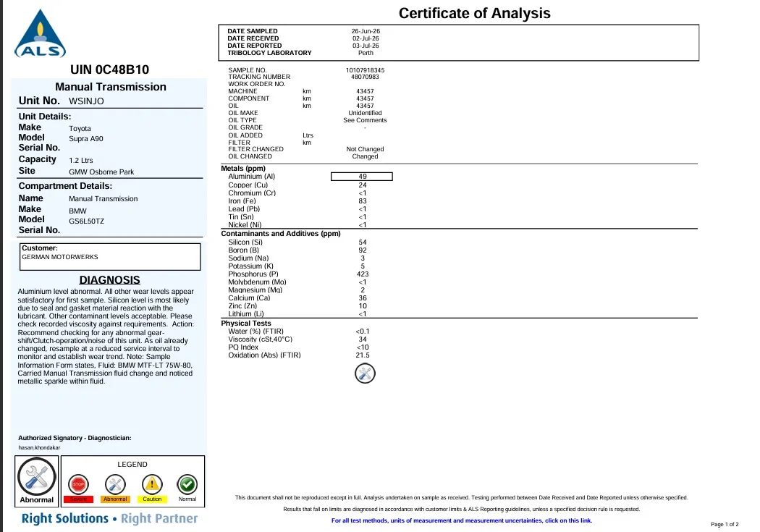Select the site GMW Osborne Park

point(101,172)
